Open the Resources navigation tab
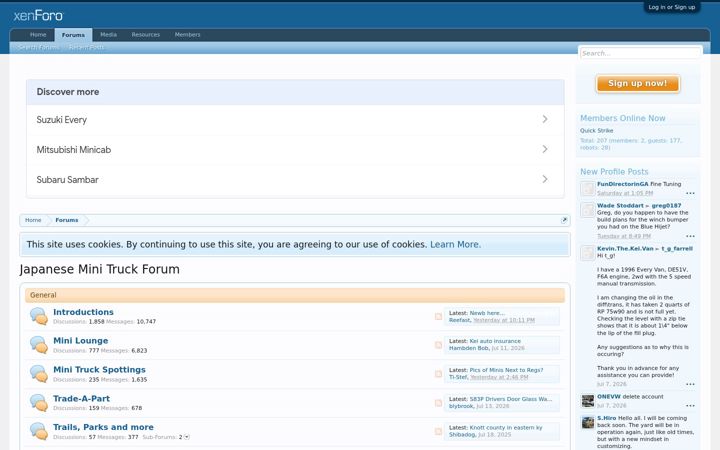 146,35
